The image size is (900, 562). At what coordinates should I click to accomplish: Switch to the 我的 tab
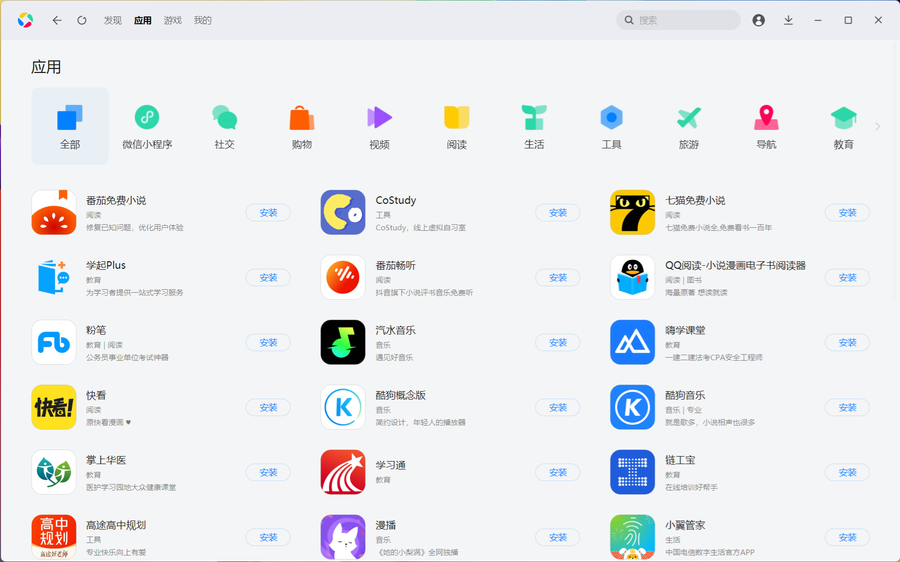[x=203, y=20]
